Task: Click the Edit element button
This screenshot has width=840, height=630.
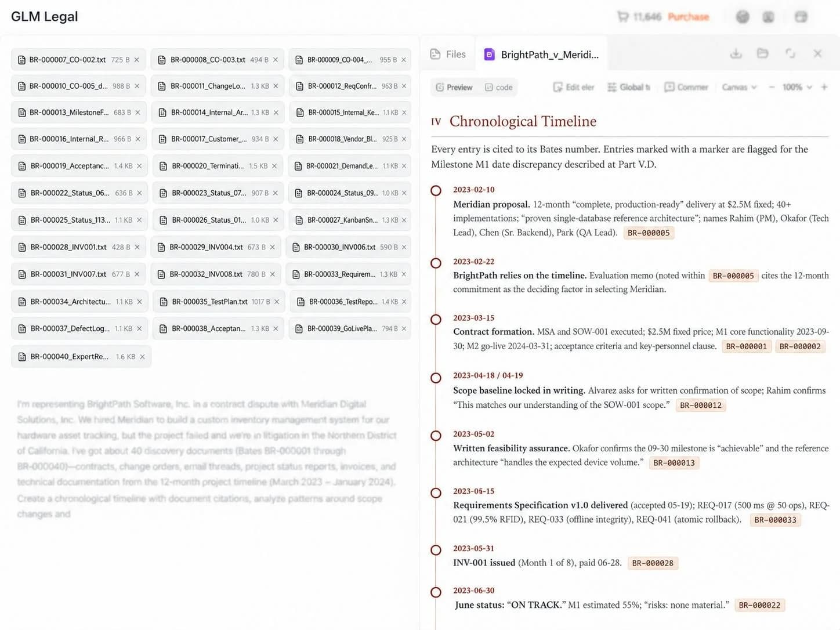Action: pyautogui.click(x=574, y=87)
